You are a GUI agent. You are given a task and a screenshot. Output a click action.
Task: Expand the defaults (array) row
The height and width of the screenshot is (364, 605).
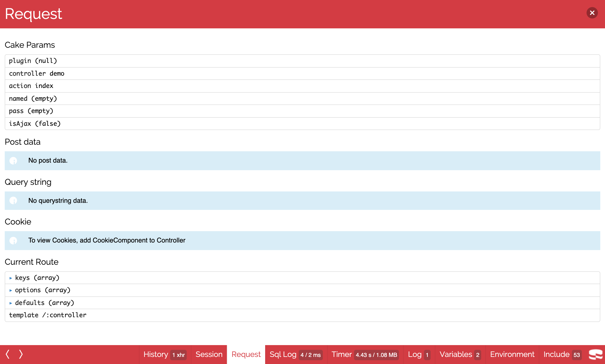tap(302, 303)
